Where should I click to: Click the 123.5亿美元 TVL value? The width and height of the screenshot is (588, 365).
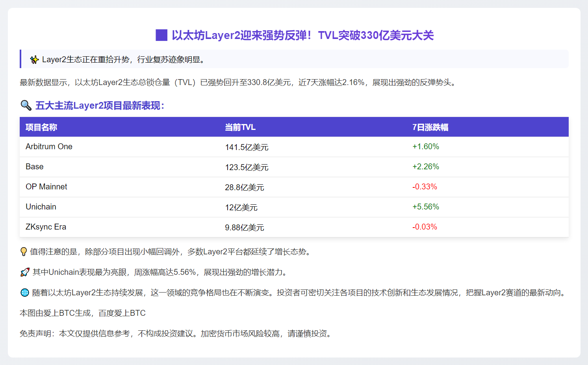(247, 167)
